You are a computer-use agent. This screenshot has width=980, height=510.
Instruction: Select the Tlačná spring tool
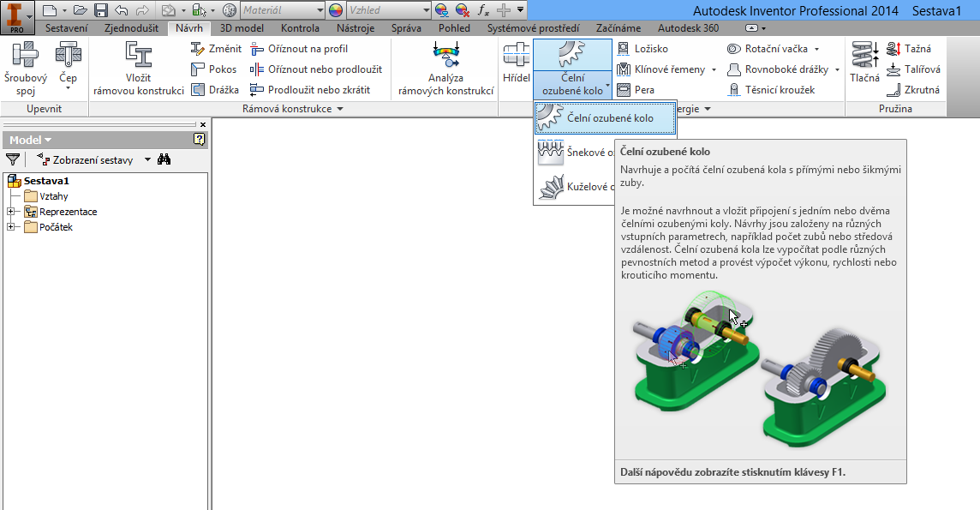pyautogui.click(x=865, y=63)
